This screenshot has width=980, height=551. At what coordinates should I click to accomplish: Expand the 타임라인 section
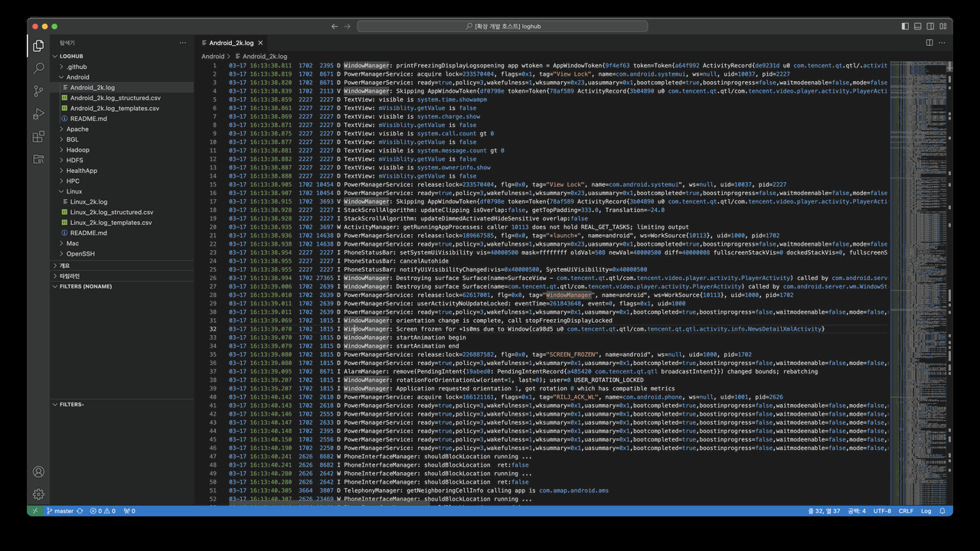coord(122,275)
